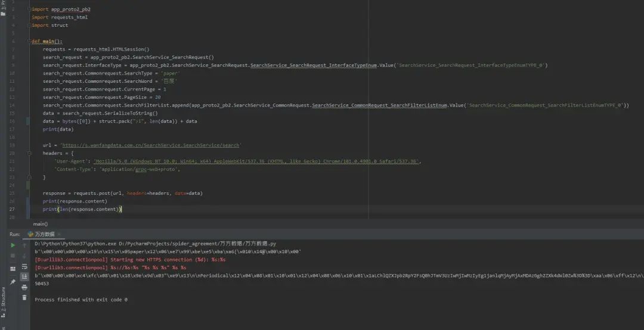Click the 'Run:' panel label
This screenshot has width=644, height=330.
(14, 234)
